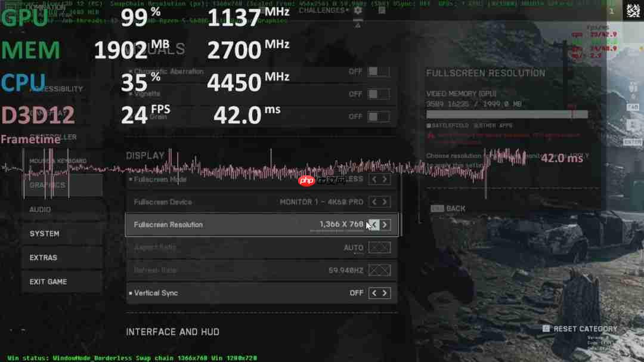Viewport: 644px width, 362px height.
Task: Select EXIT GAME in the sidebar
Action: 47,281
